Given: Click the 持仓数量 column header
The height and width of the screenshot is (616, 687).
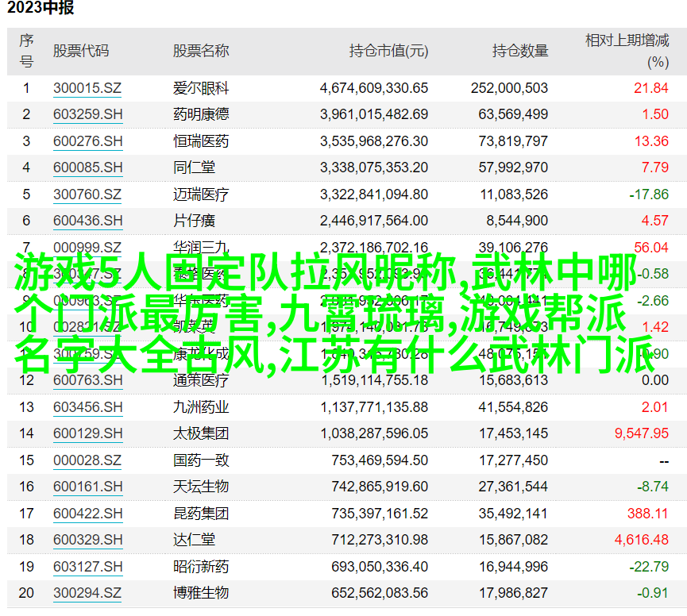Looking at the screenshot, I should click(520, 52).
